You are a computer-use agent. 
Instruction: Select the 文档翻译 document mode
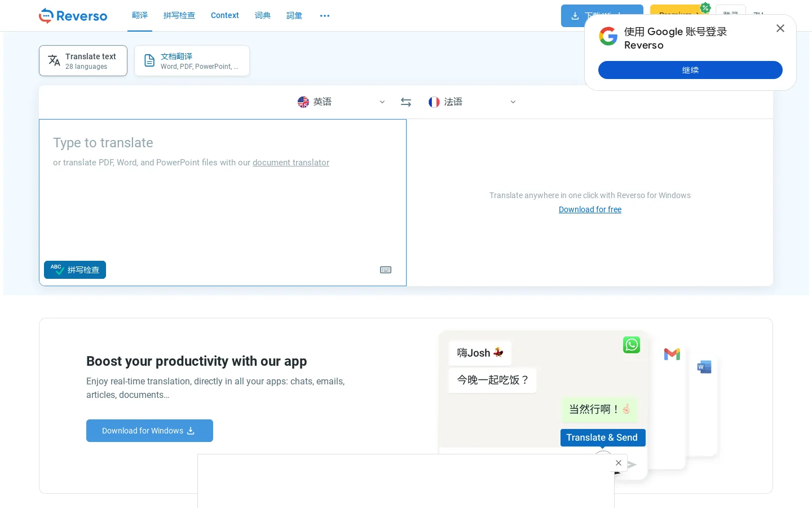192,61
